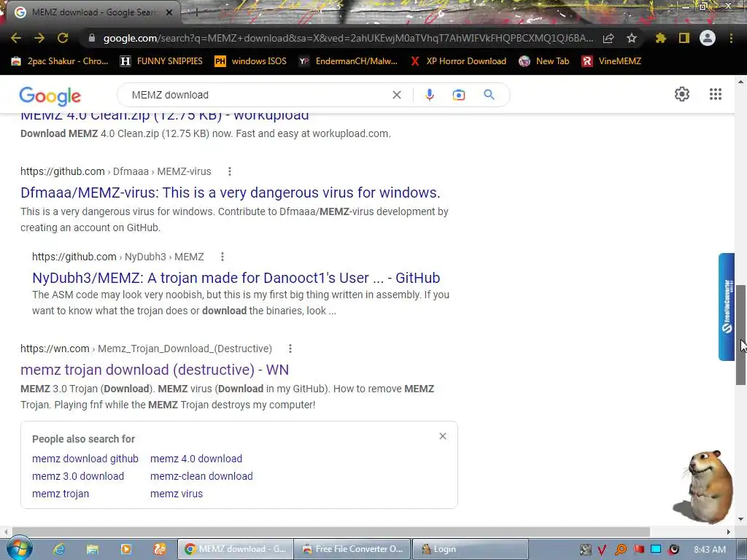Open the 2pac Shakur bookmark
Screen dimensions: 747x560
[x=60, y=61]
